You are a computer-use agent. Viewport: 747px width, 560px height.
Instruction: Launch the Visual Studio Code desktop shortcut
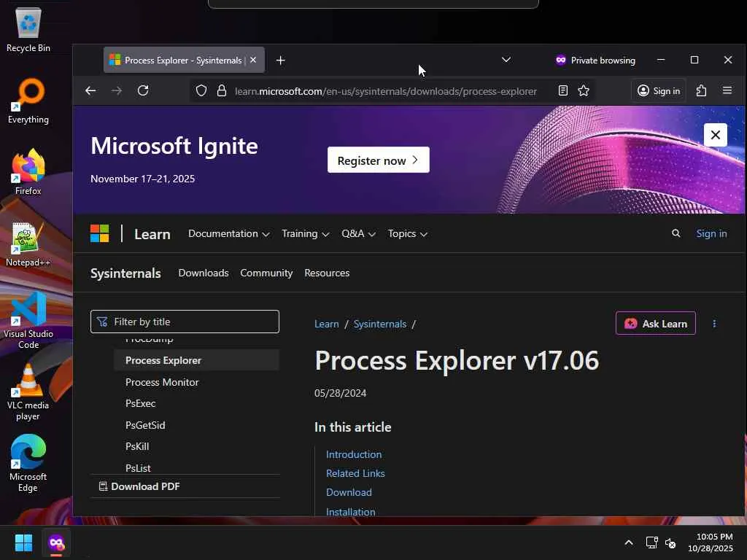[28, 320]
